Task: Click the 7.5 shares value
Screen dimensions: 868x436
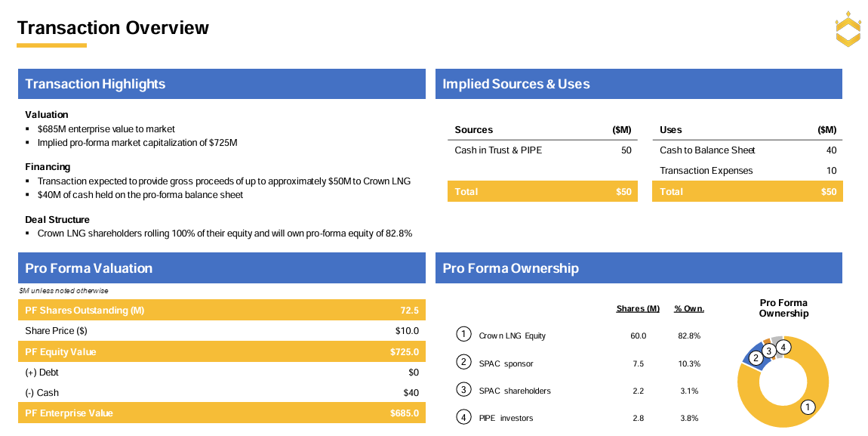Action: (x=639, y=364)
